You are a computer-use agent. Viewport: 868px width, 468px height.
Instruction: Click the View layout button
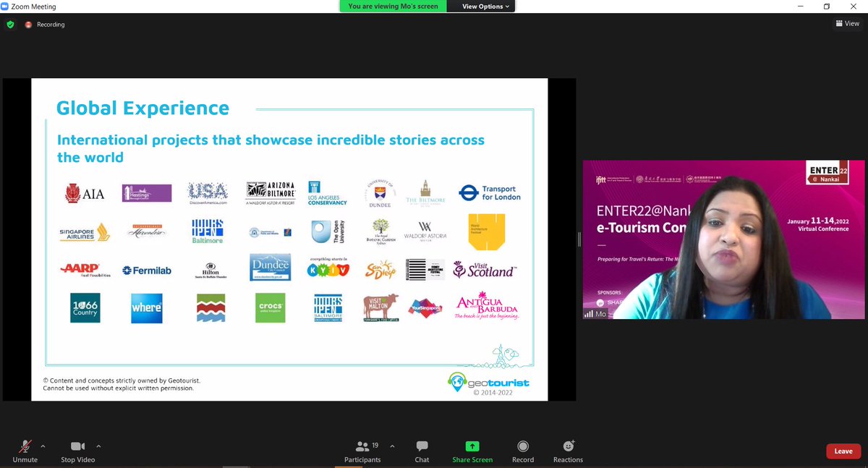coord(848,23)
